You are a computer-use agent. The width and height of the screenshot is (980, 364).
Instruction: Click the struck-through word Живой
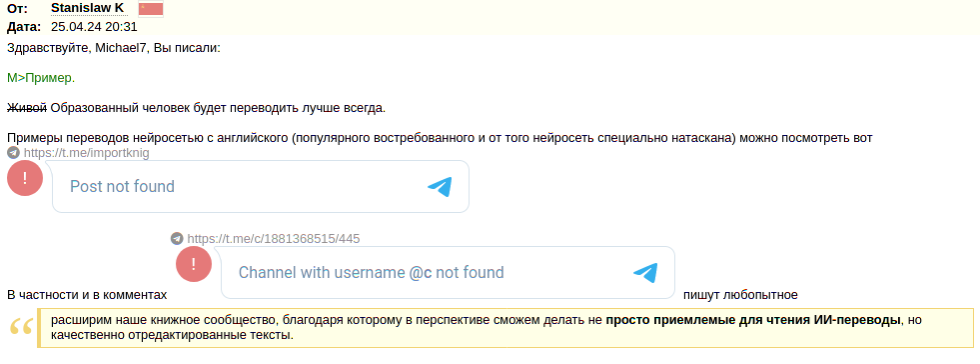point(27,108)
